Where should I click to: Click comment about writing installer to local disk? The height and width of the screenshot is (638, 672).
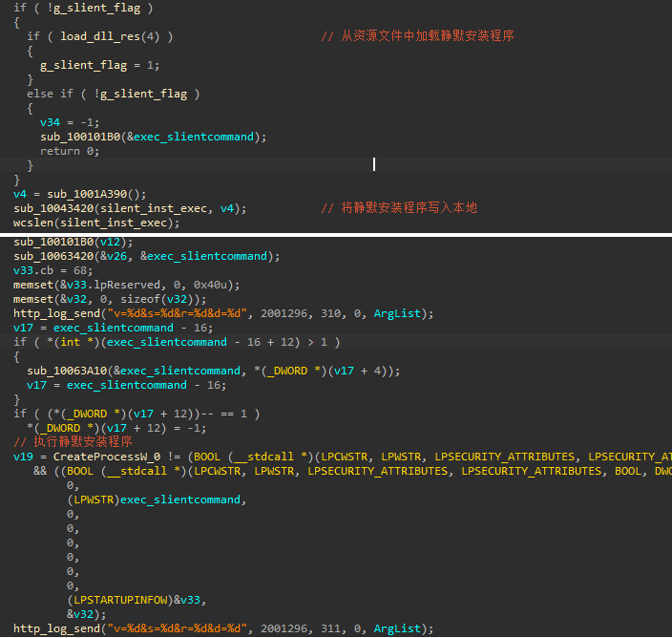(399, 208)
